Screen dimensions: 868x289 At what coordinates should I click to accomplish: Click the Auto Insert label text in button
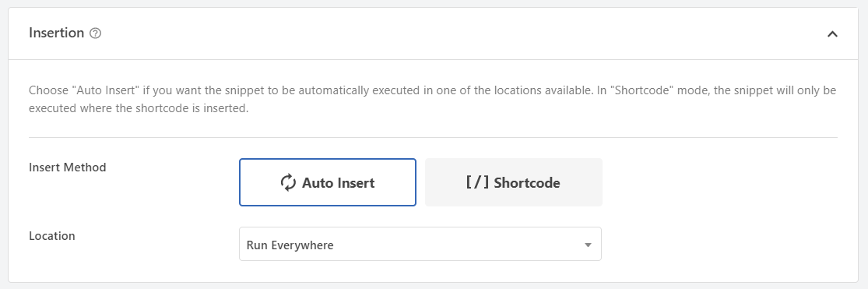click(338, 183)
